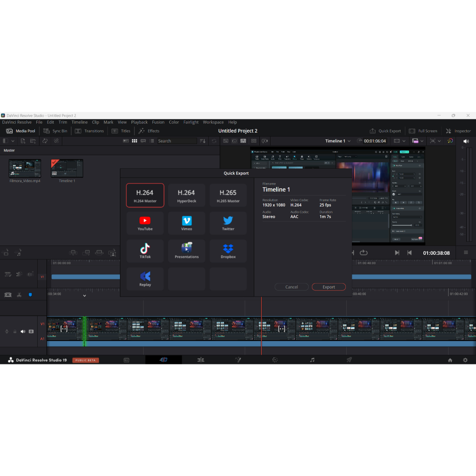Viewport: 476px width, 476px height.
Task: Switch media pool to thumbnail view
Action: click(x=134, y=141)
